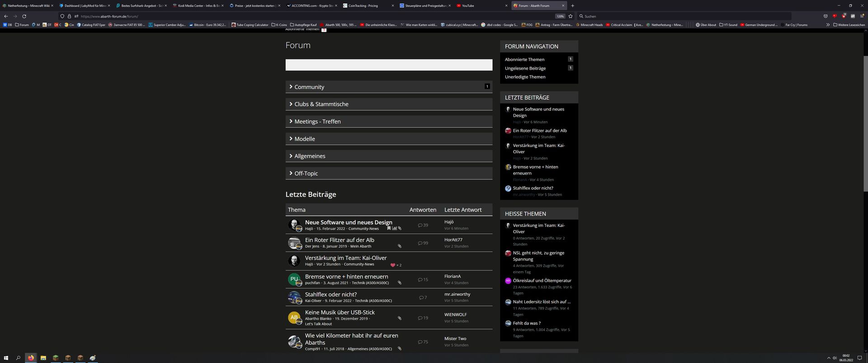Expand the Community forum category
Screen dimensions: 868x363
click(309, 87)
